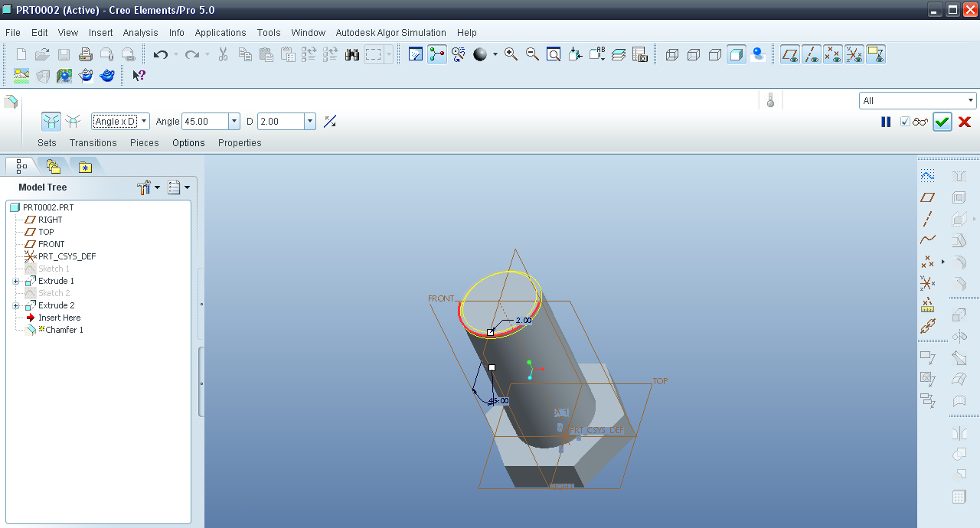Click the Print icon
Viewport: 980px width, 528px height.
[86, 54]
